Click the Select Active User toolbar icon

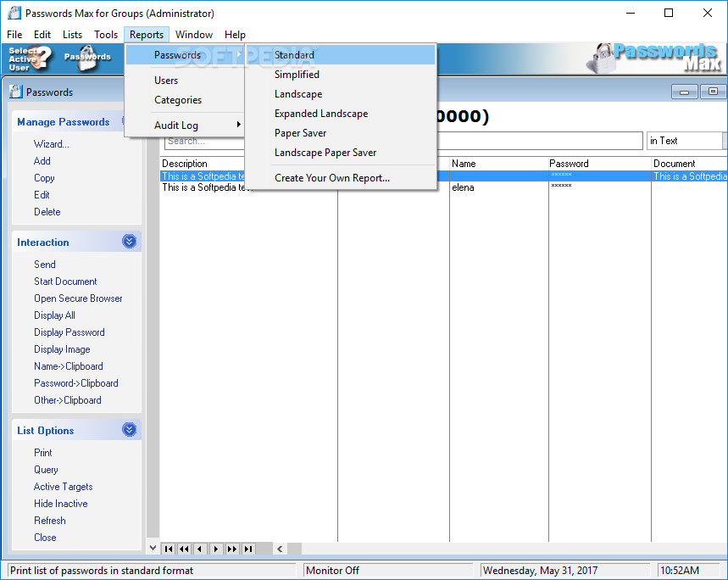[x=30, y=59]
